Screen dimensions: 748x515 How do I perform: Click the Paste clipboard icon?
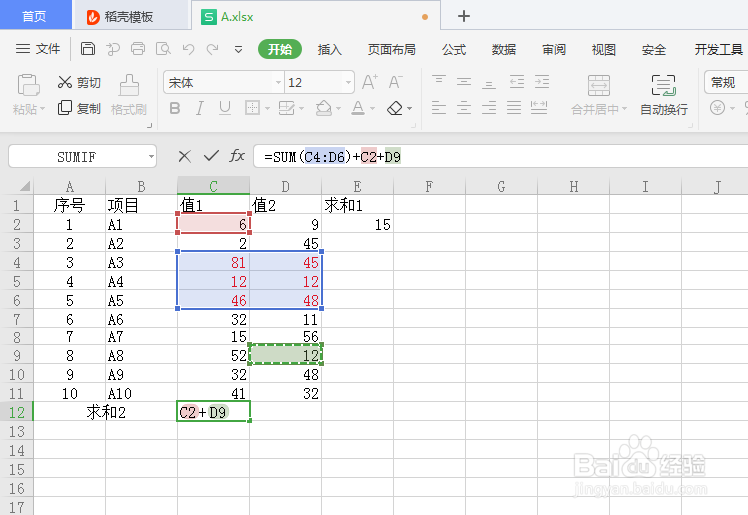tap(29, 85)
